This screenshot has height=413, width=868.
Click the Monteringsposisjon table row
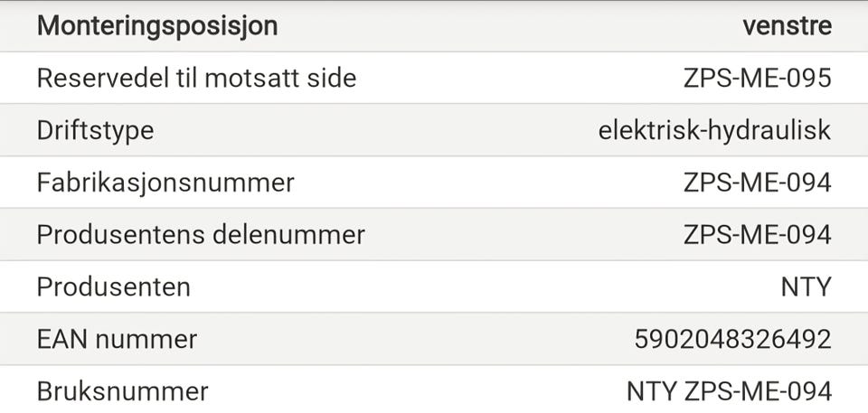pos(434,26)
